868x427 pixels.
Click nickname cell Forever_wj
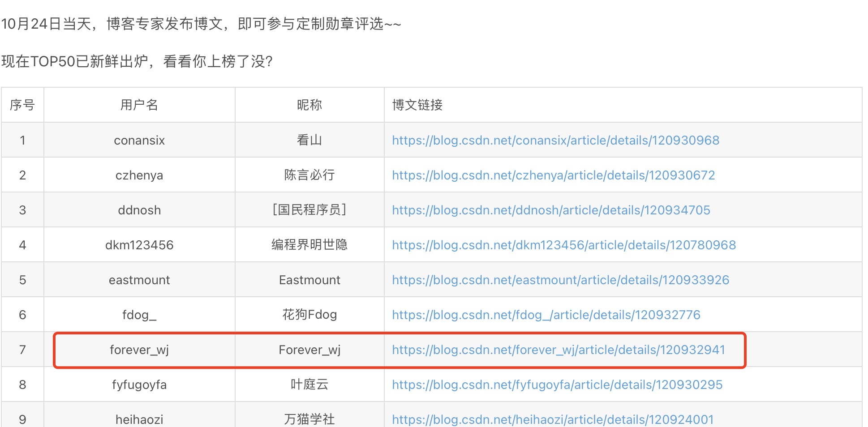tap(309, 350)
